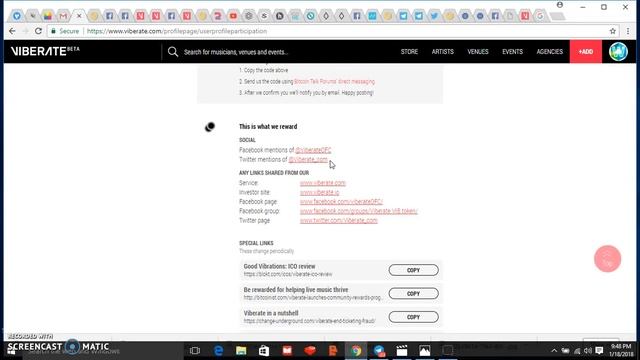Open the VENUES menu item
The width and height of the screenshot is (640, 360).
click(x=478, y=52)
